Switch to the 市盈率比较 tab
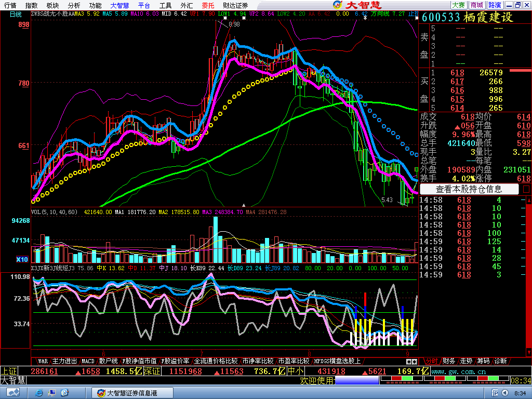This screenshot has height=399, width=532. [294, 361]
